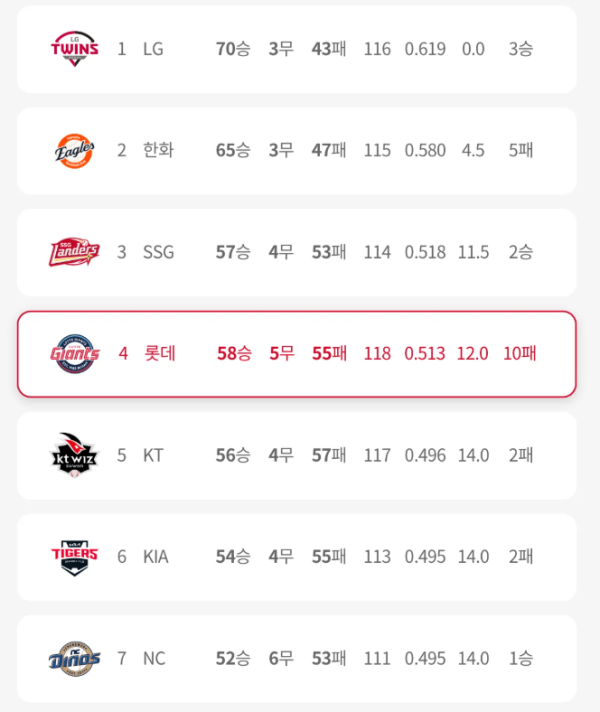Click the SSG Landers team logo
This screenshot has width=600, height=712.
(x=74, y=252)
